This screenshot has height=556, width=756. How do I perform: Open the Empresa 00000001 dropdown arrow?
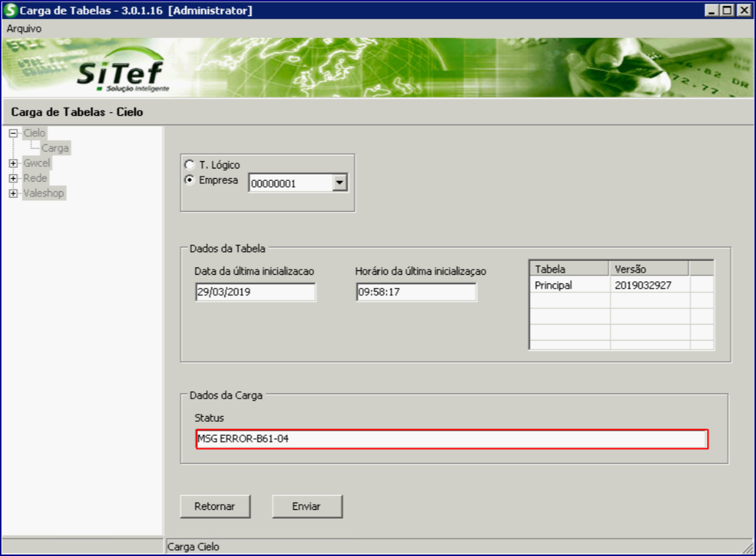[x=339, y=182]
